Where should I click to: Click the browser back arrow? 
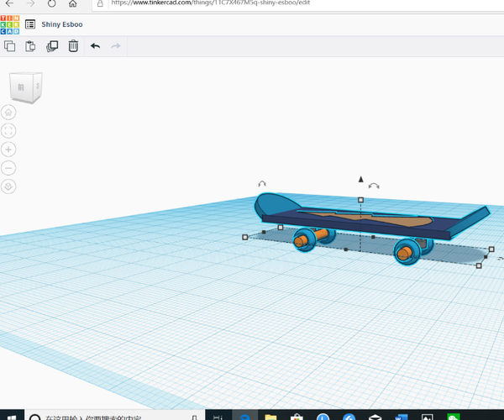[x=9, y=3]
